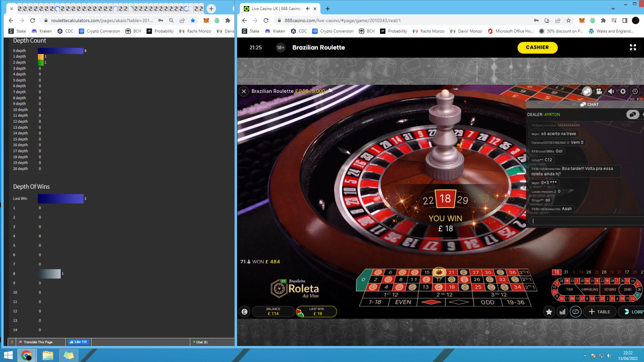Bet on the red diamond
This screenshot has height=362, width=644.
(431, 302)
